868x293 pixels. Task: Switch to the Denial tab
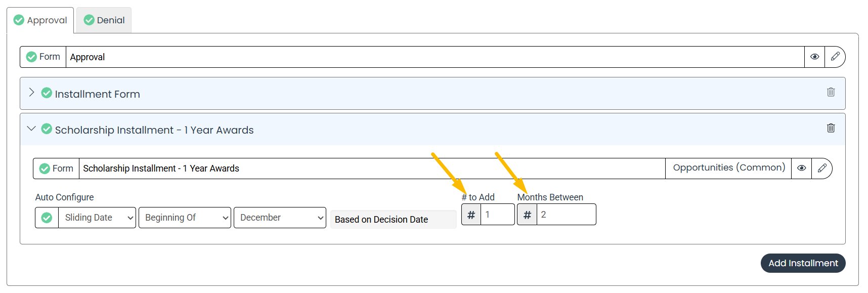[104, 20]
